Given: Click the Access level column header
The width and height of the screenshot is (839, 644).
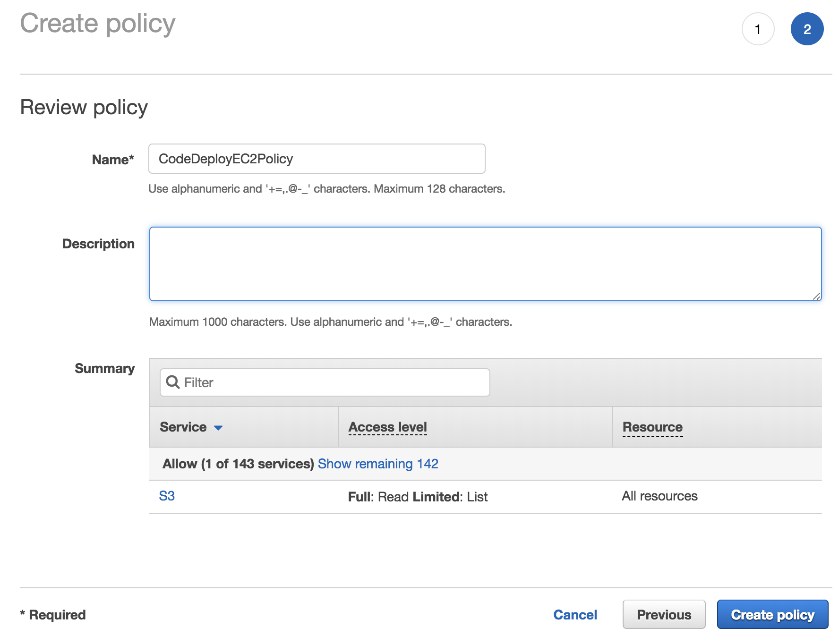Looking at the screenshot, I should tap(387, 427).
